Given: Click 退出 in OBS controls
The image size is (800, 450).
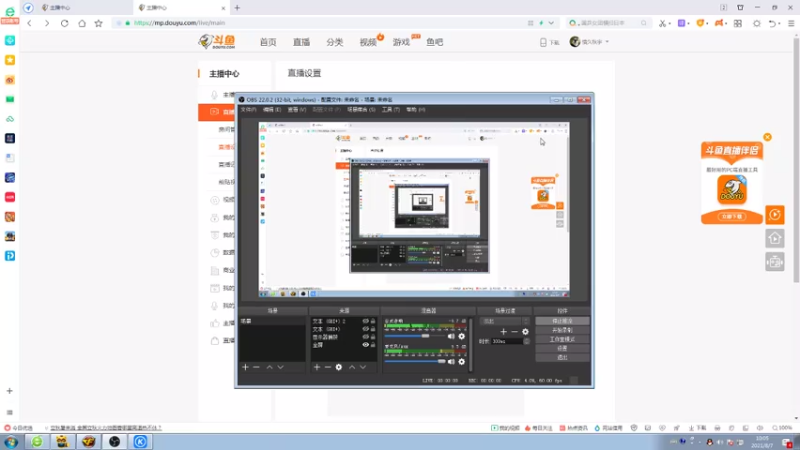Looking at the screenshot, I should click(562, 358).
